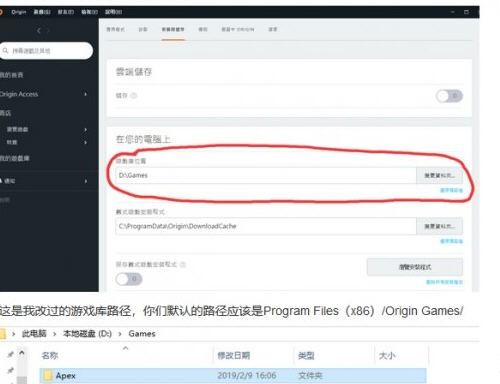Expand the Deals sidebar chevron
The height and width of the screenshot is (384, 500).
click(x=86, y=142)
